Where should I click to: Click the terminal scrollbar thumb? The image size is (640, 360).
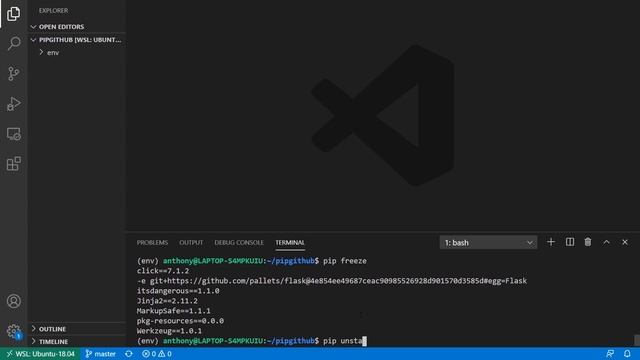click(x=637, y=340)
